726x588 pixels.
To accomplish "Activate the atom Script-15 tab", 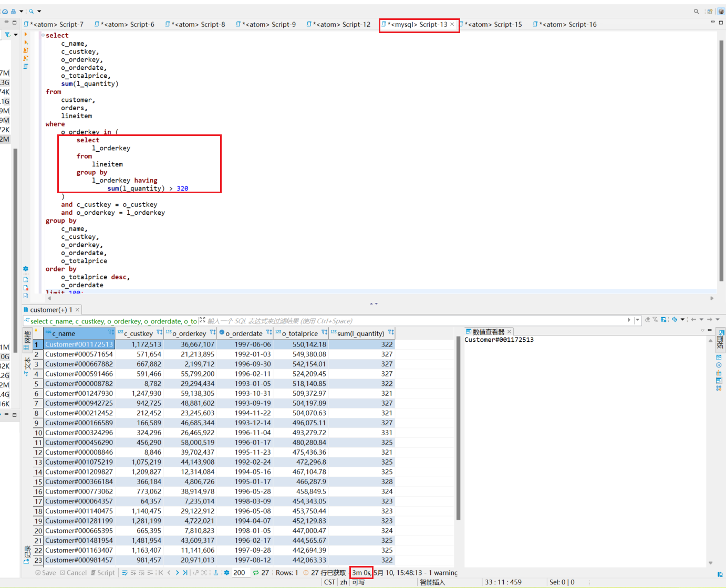I will 491,24.
